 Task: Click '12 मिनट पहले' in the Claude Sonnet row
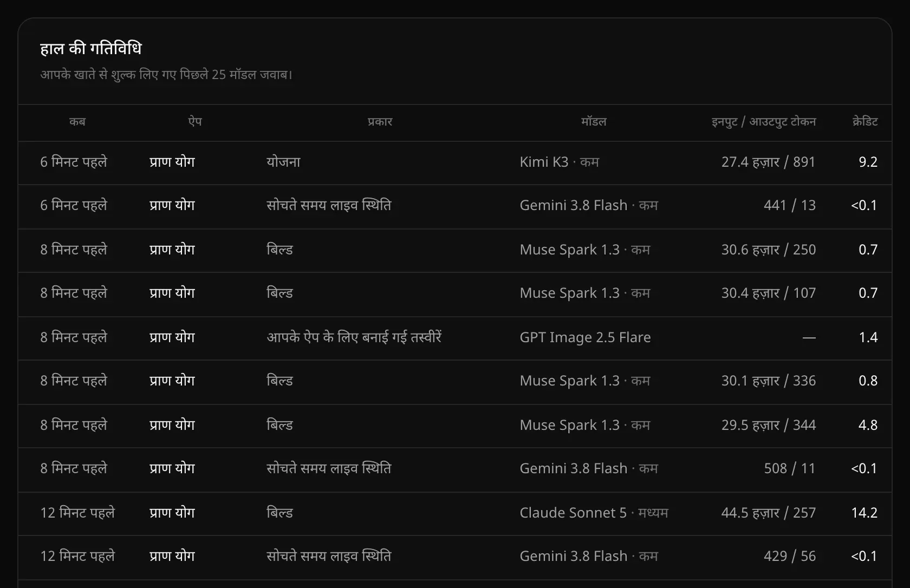(x=77, y=513)
